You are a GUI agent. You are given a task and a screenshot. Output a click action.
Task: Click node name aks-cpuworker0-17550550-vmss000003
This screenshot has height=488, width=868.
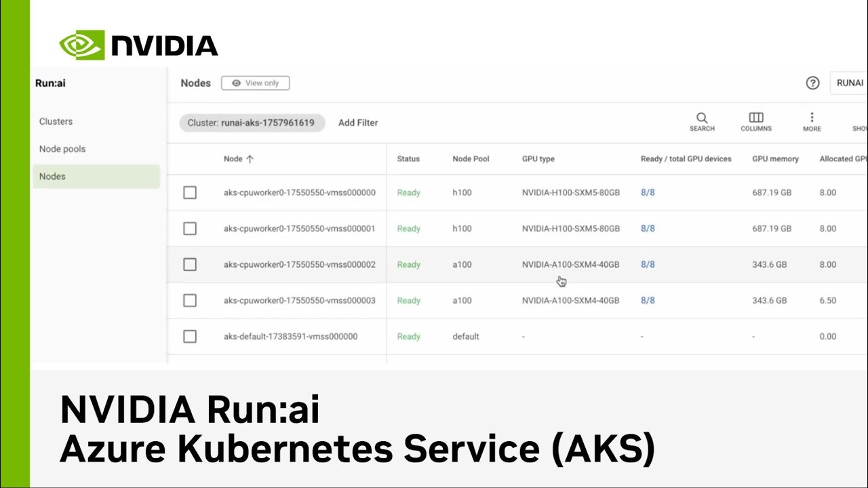300,300
